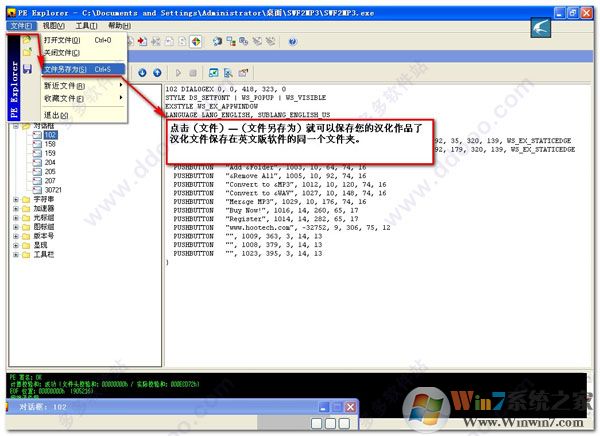Screen dimensions: 600x436
Task: Click the blue down-arrow navigation icon
Action: pyautogui.click(x=141, y=73)
